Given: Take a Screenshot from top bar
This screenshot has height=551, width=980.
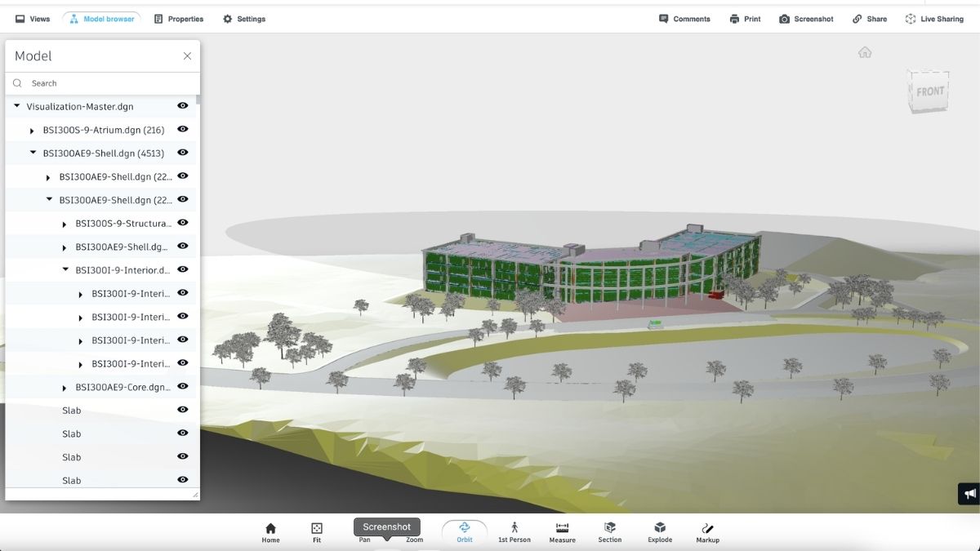Looking at the screenshot, I should click(x=806, y=19).
